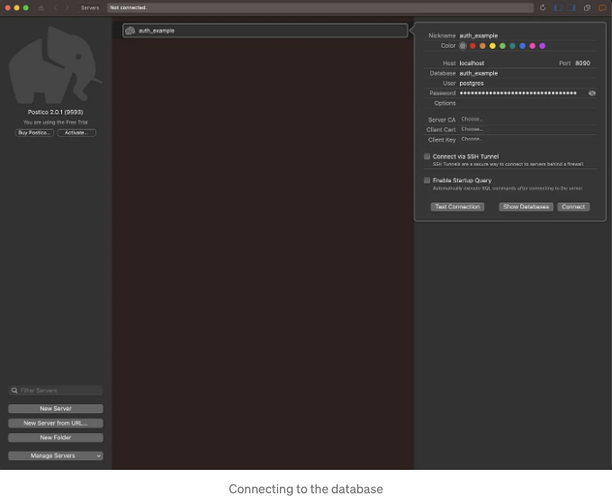612x497 pixels.
Task: Choose the blue color swatch
Action: [x=523, y=46]
